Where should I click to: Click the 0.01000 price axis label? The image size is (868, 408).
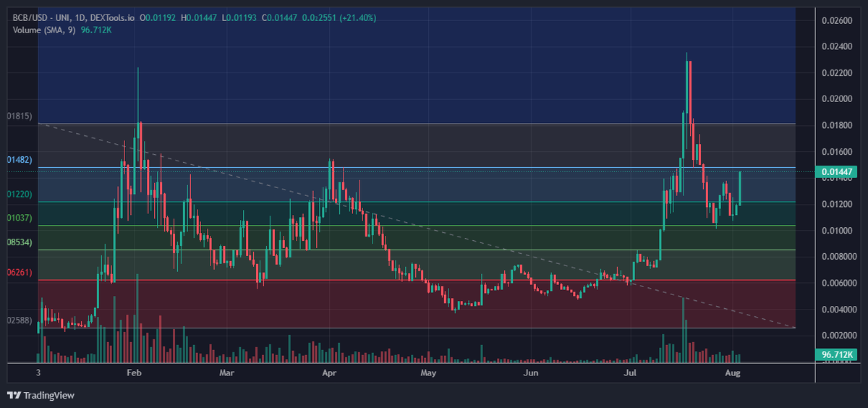tap(838, 230)
